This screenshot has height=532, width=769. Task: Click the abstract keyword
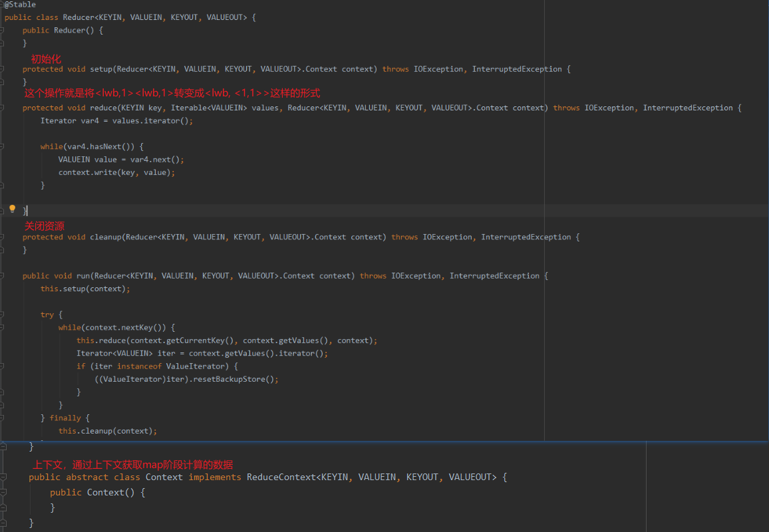[x=87, y=477]
